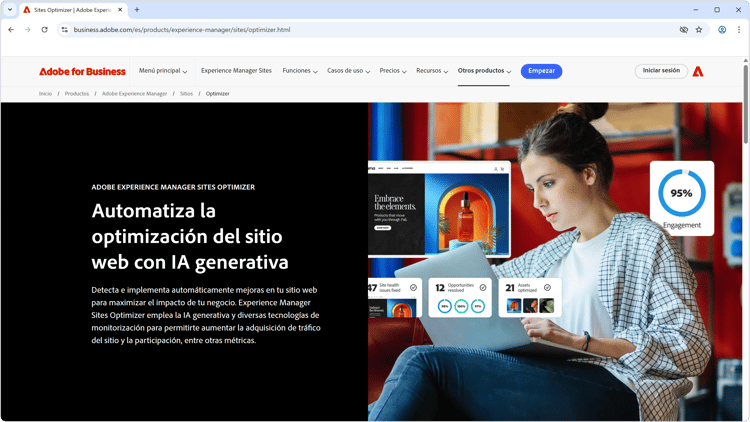Click the blue Empezar button
This screenshot has height=422, width=750.
click(x=541, y=71)
